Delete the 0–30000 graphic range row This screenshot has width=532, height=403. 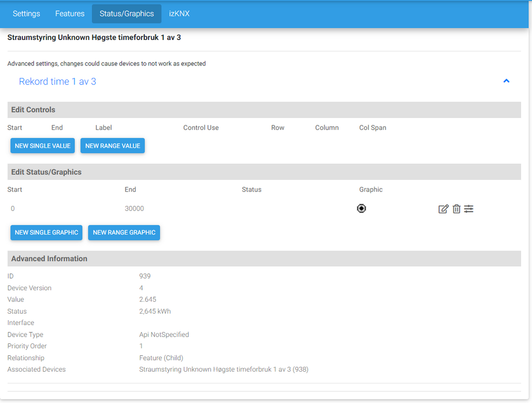pyautogui.click(x=456, y=209)
